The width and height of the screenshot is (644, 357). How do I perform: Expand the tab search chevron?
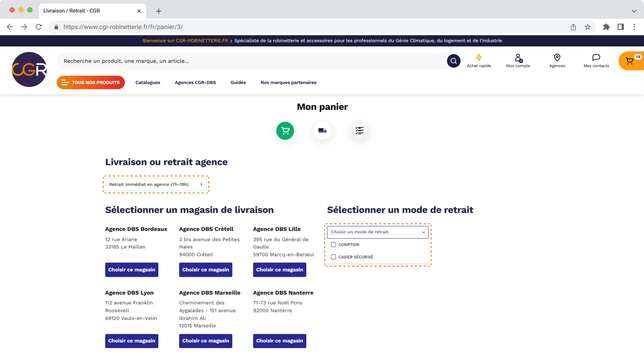coord(634,11)
